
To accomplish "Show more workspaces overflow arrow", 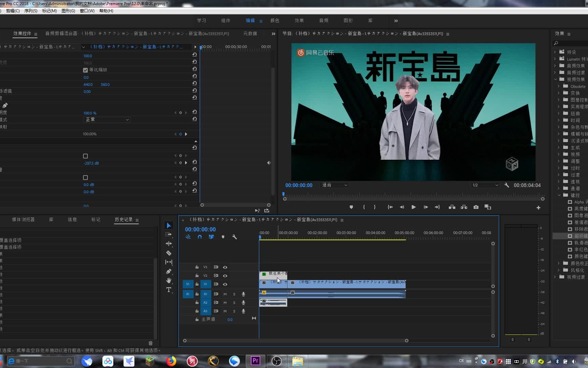I will click(396, 21).
